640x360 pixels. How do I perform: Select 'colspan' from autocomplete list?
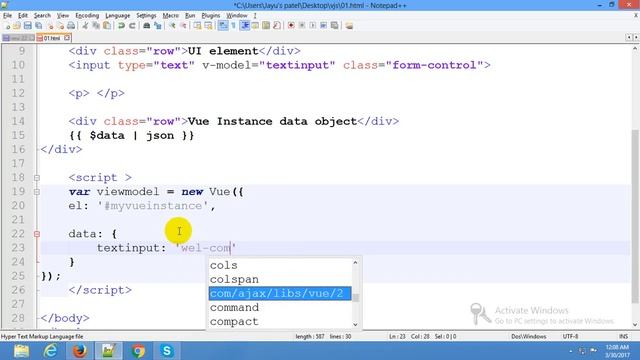(x=234, y=280)
